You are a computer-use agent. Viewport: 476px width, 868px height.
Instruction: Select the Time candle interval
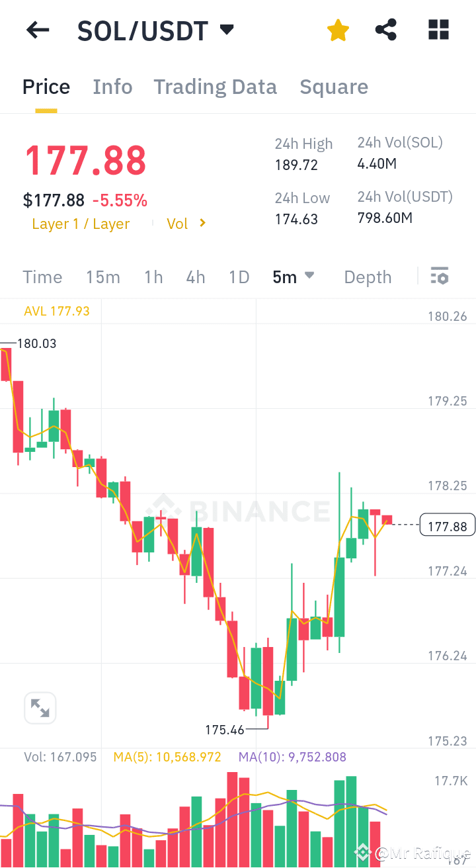pyautogui.click(x=42, y=277)
